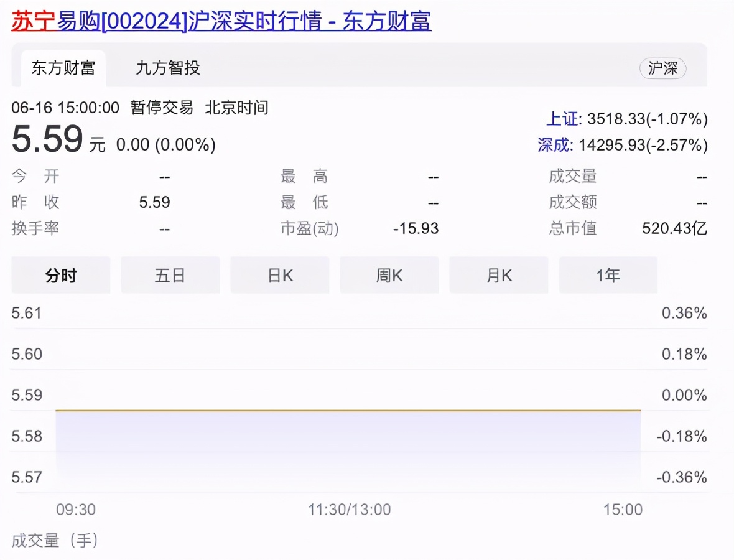734x560 pixels.
Task: Click the 5.58 price axis label
Action: coord(27,436)
